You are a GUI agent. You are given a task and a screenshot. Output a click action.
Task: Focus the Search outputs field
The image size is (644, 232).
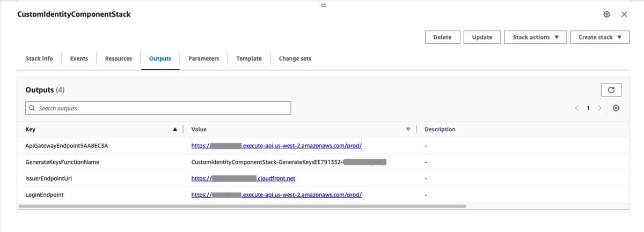pos(158,108)
